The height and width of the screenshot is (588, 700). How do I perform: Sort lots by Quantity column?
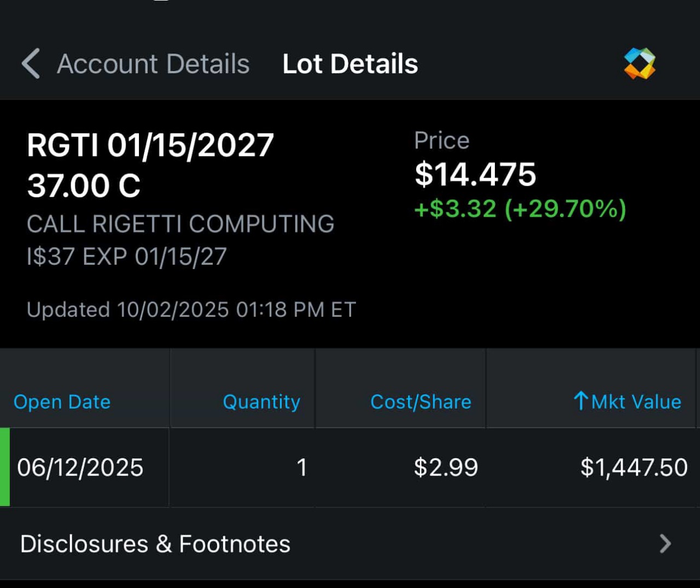click(x=261, y=402)
